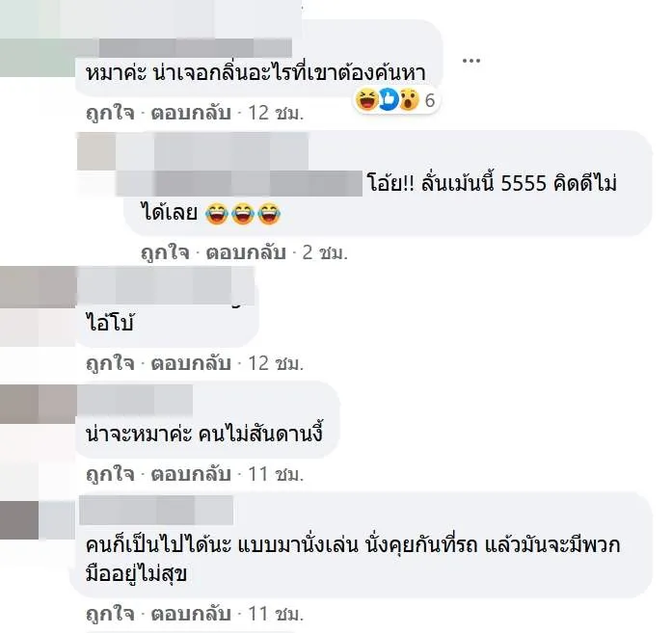This screenshot has width=672, height=633.
Task: Click the wow reaction emoji on first comment
Action: pyautogui.click(x=409, y=100)
